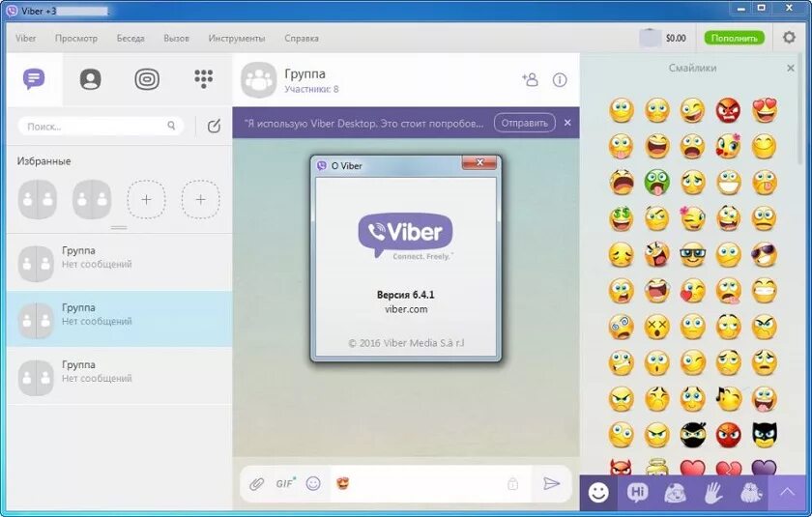
Task: Insert the sunglasses cool emoji
Action: [x=765, y=254]
